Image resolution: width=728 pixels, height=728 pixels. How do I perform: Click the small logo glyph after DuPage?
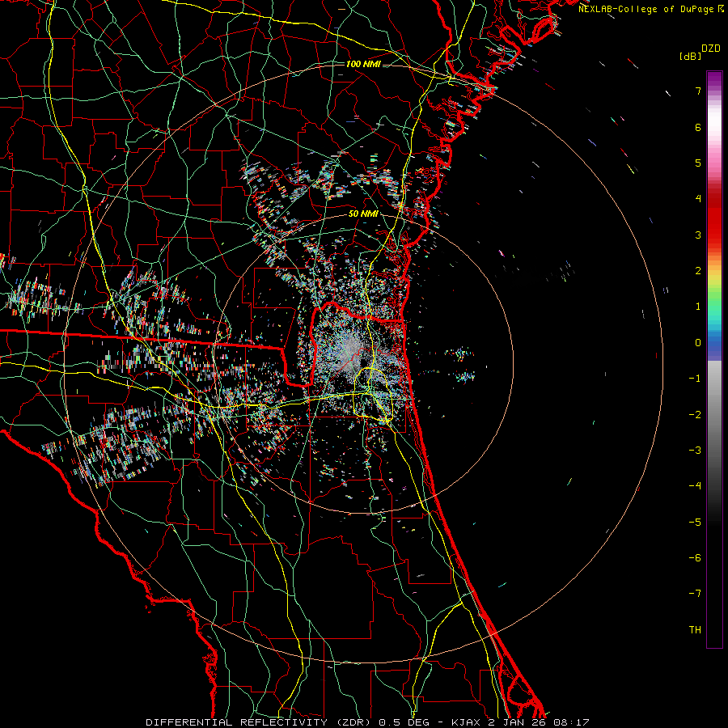pos(721,8)
